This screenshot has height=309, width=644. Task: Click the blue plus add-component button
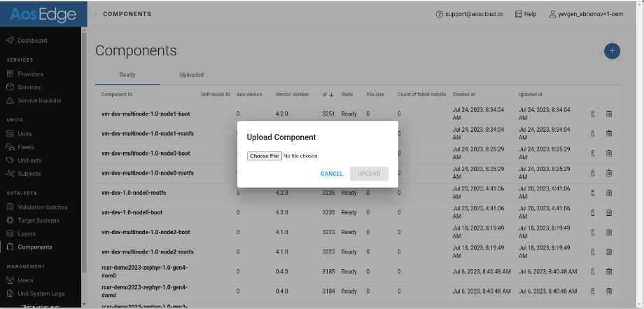(x=612, y=51)
